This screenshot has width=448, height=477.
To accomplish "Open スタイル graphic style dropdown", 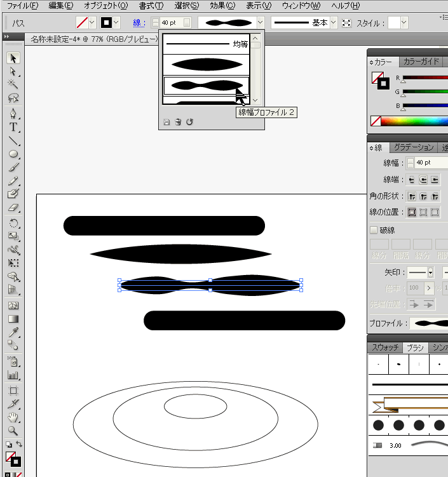I will [x=404, y=22].
